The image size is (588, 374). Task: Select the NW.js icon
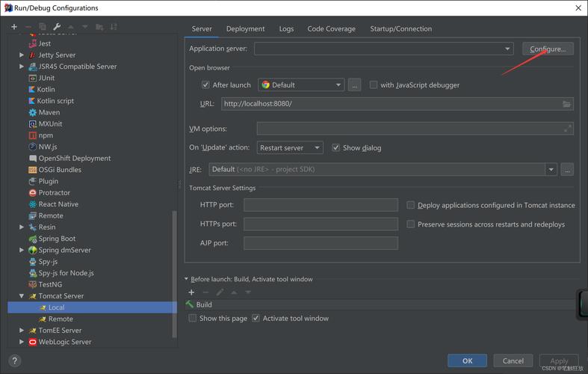pos(33,147)
